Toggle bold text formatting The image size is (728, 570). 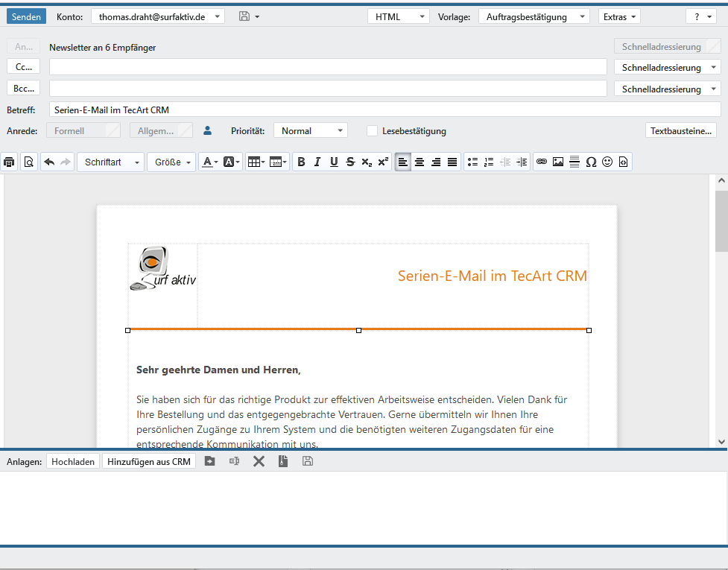[301, 162]
